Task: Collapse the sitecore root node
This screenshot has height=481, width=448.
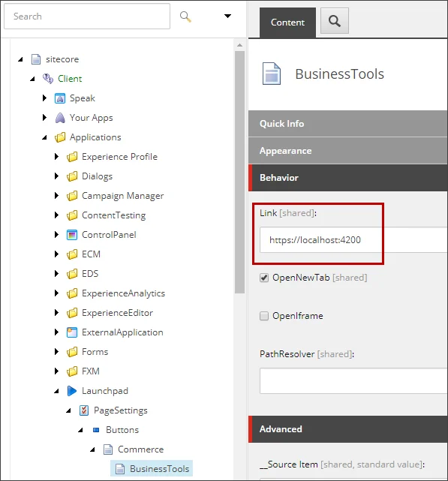Action: click(20, 59)
